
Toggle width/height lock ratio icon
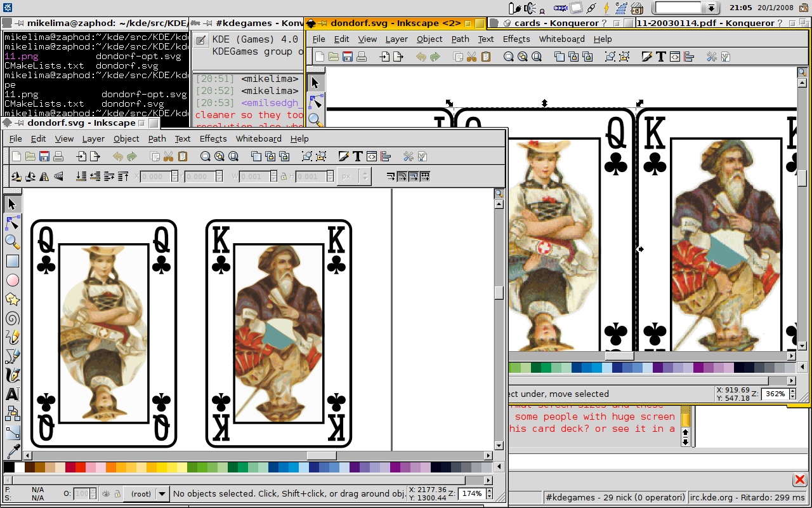284,177
